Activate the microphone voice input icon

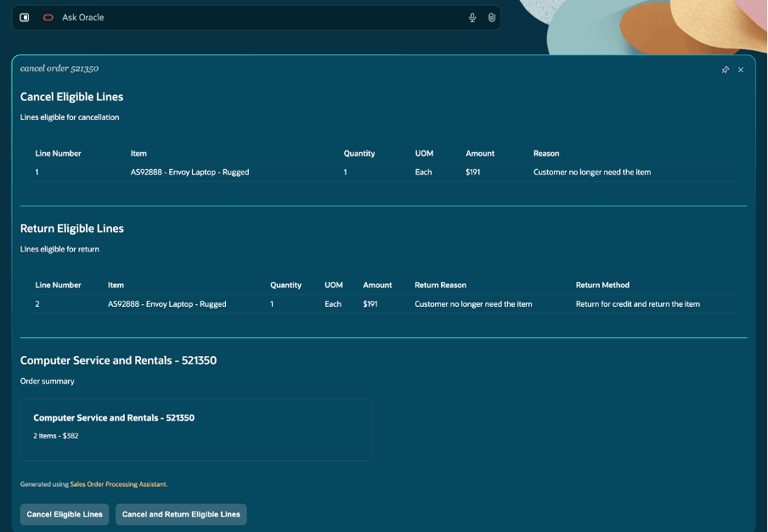point(472,18)
